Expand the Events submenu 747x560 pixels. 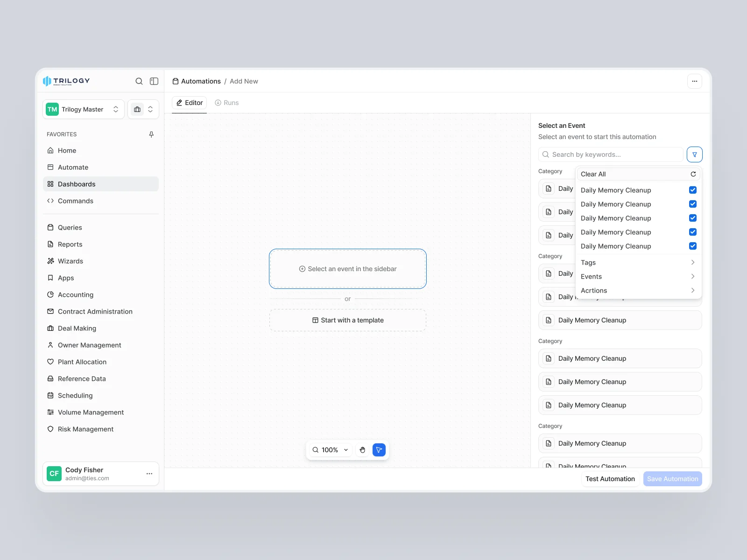pyautogui.click(x=638, y=276)
